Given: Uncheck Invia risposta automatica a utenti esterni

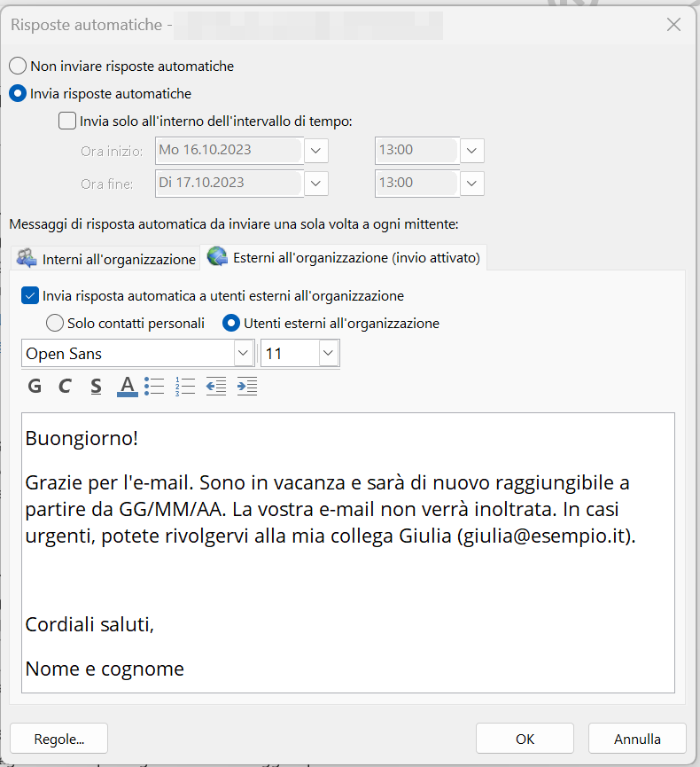Looking at the screenshot, I should [30, 296].
